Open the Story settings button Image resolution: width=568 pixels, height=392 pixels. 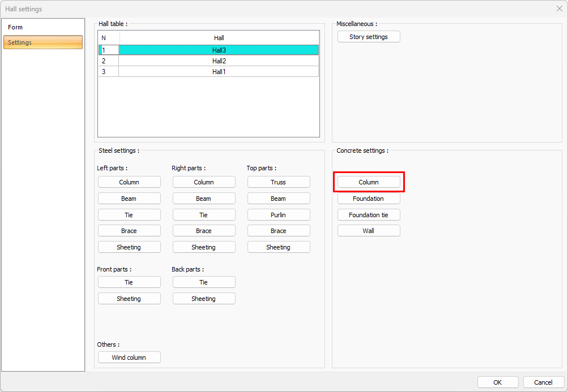[x=369, y=37]
